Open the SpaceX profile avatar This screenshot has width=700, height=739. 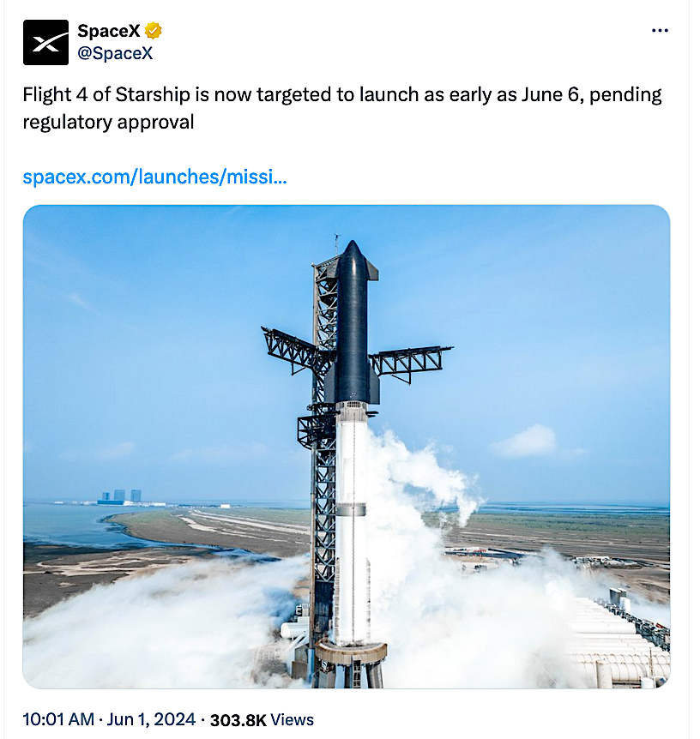coord(45,43)
